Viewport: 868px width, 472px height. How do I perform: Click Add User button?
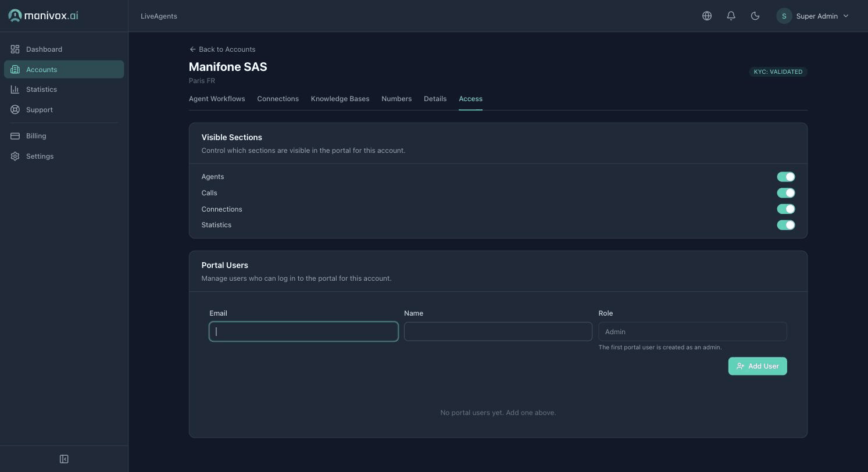(758, 366)
